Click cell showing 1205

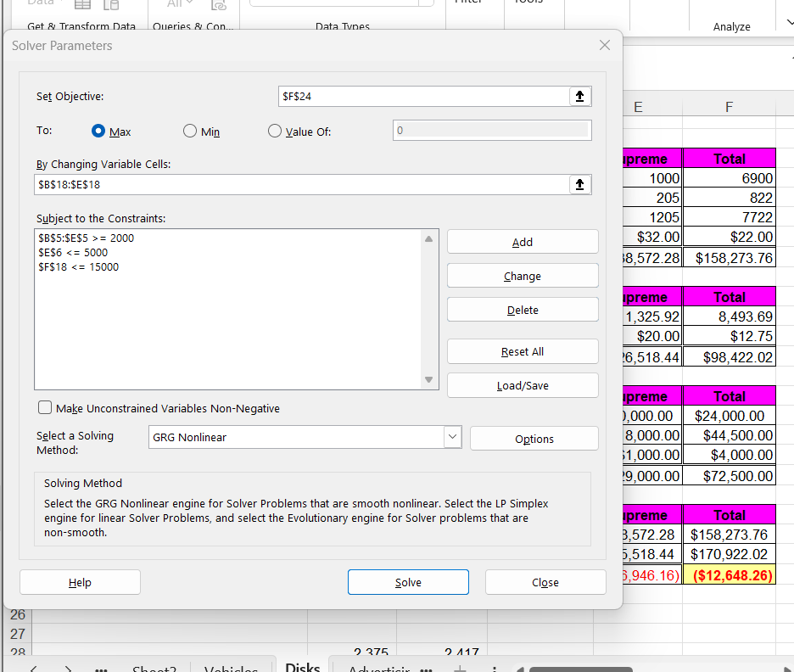[x=652, y=217]
